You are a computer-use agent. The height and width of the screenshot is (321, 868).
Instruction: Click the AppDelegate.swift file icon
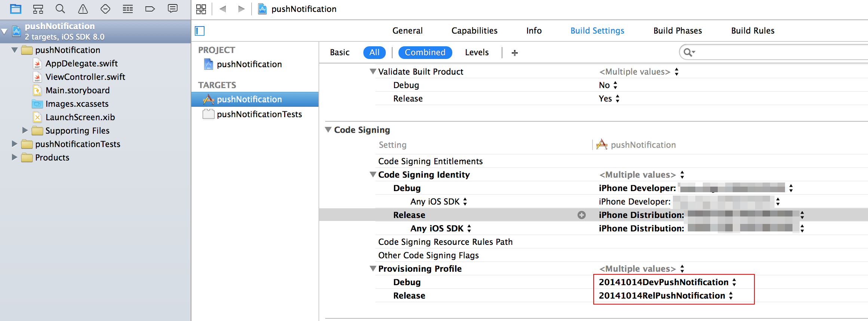click(x=37, y=64)
